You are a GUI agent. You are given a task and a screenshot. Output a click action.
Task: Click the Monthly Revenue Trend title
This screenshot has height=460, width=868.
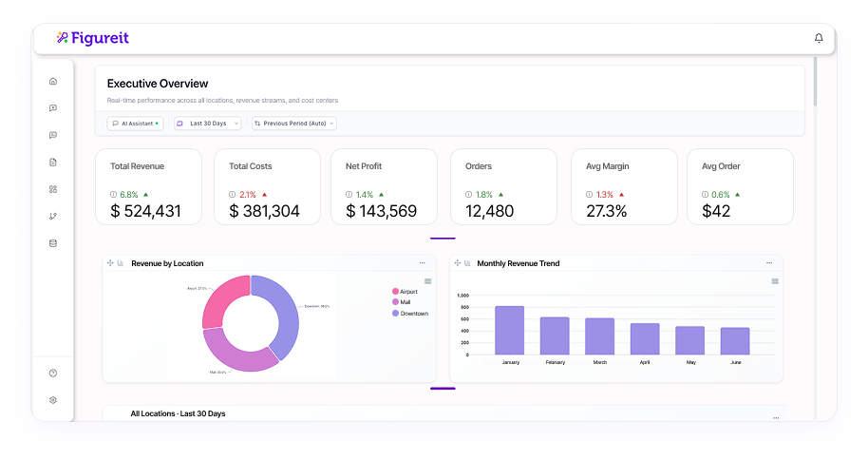point(519,263)
